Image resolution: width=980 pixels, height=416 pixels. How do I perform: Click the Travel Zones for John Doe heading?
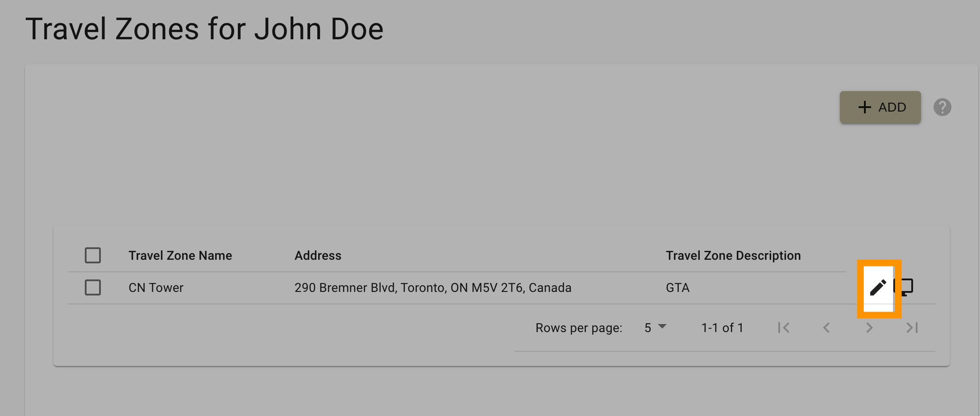pos(204,29)
